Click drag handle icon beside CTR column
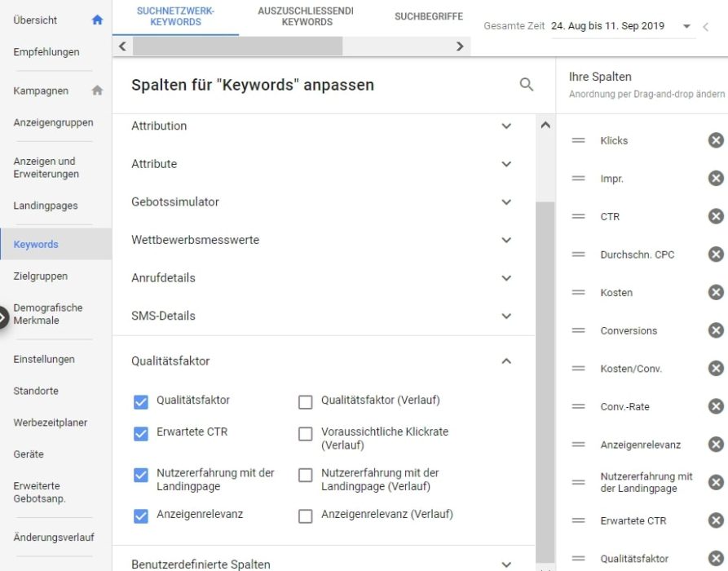 [x=578, y=216]
